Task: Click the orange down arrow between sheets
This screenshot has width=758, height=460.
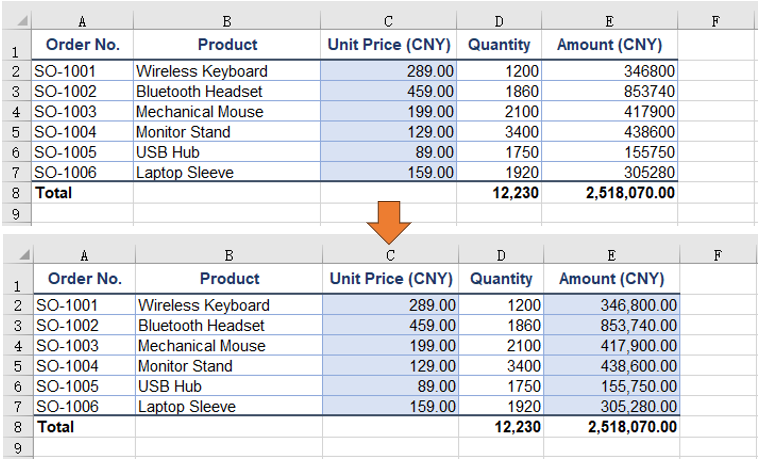Action: [389, 223]
